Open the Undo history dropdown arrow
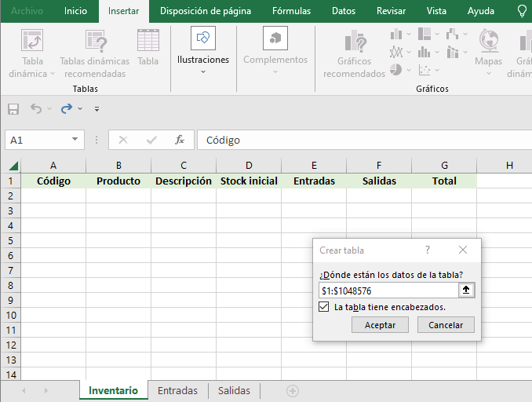The width and height of the screenshot is (532, 402). 49,108
